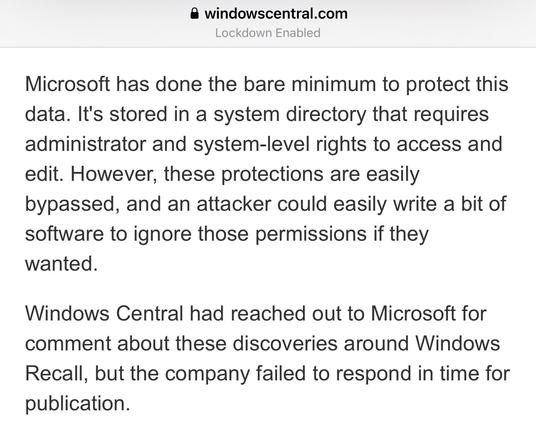Tap the padlock icon beside the URL

point(194,14)
